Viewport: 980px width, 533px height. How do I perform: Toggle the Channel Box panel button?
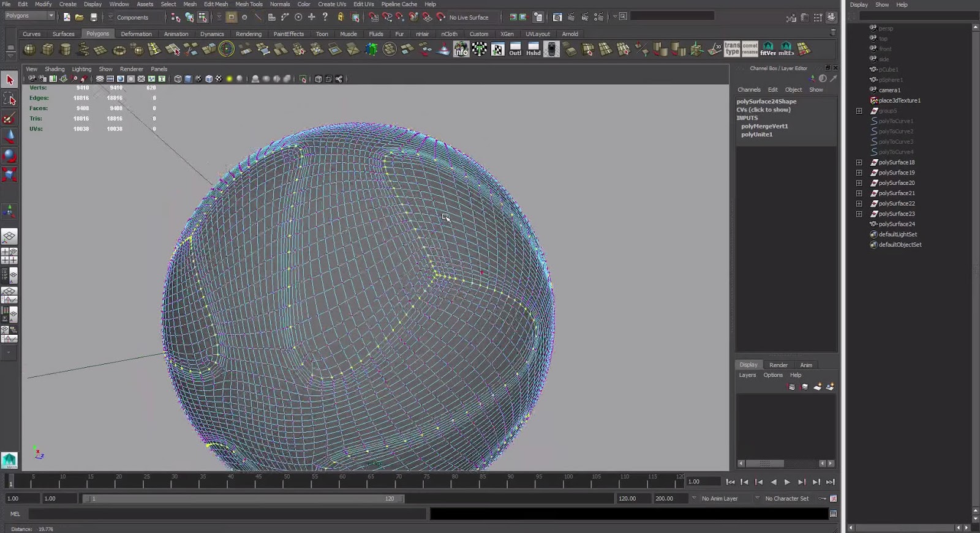pos(832,17)
